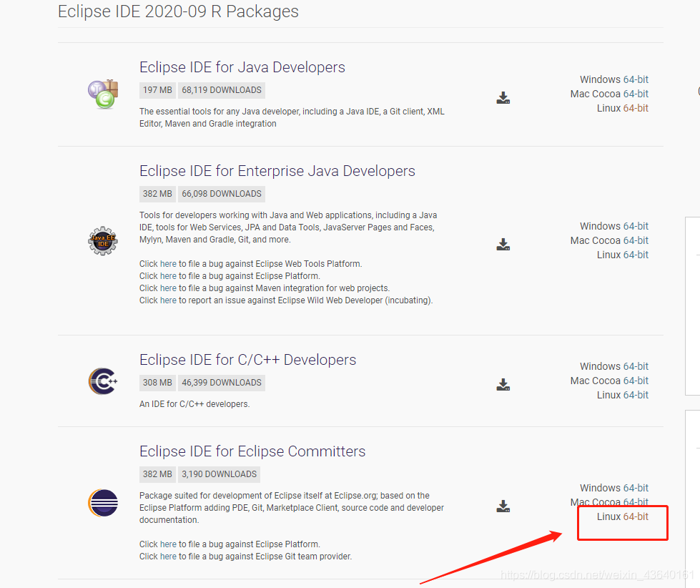Open Eclipse IDE for Java Developers title link

point(242,67)
